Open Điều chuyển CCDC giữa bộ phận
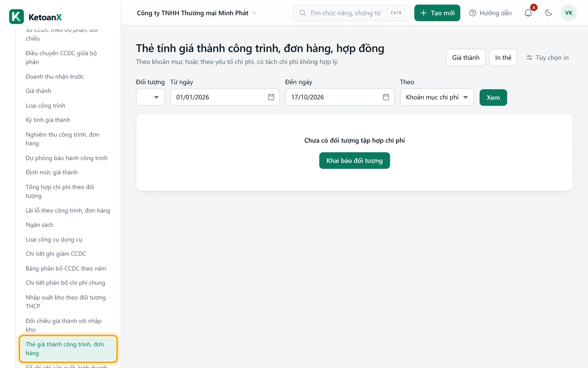 [x=68, y=57]
